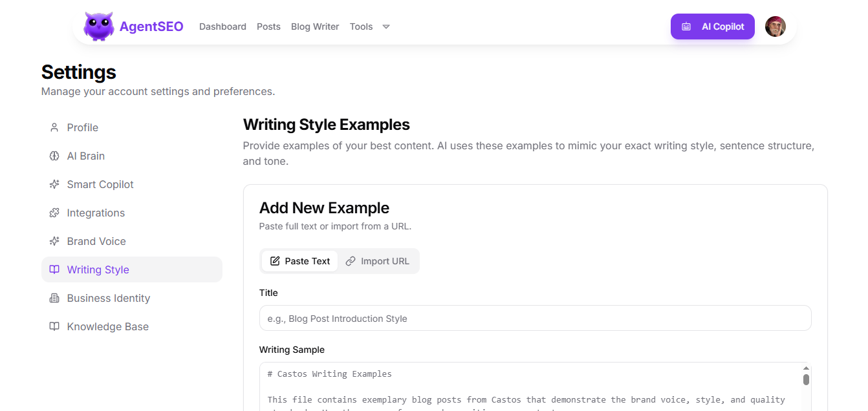Image resolution: width=868 pixels, height=411 pixels.
Task: Open Knowledge Base settings
Action: coord(107,326)
